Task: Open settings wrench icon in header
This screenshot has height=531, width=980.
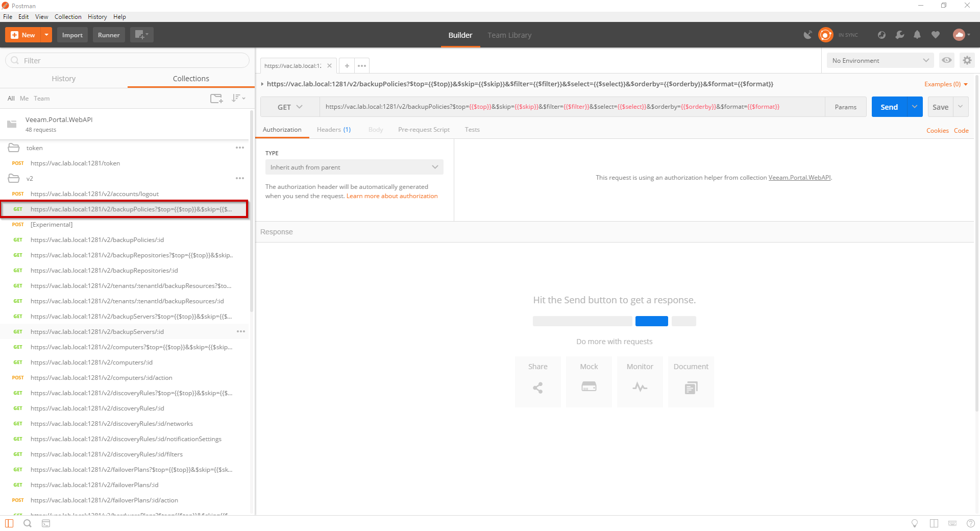Action: (x=899, y=35)
